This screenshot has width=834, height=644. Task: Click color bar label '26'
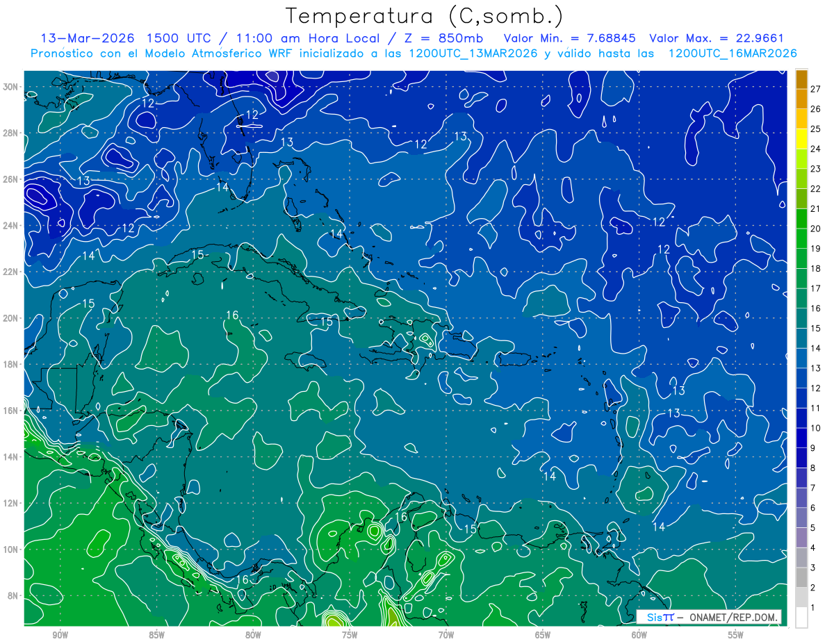[816, 108]
